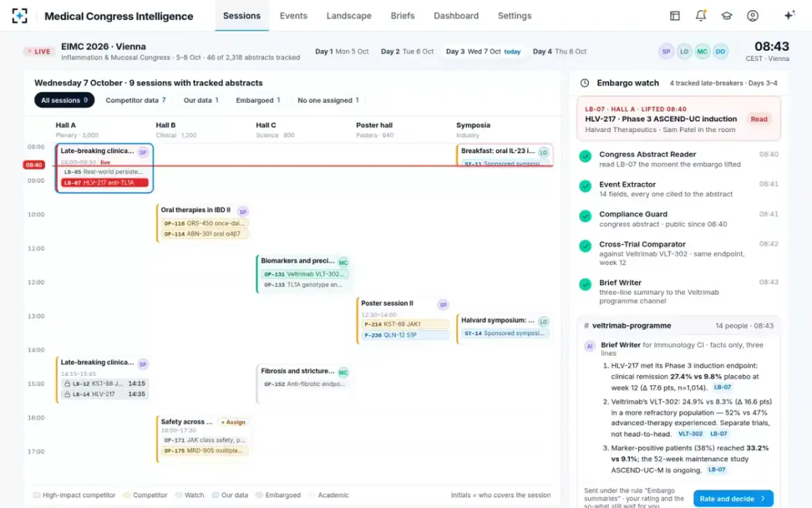Click the 08:40 current-time marker
This screenshot has height=508, width=812.
pos(35,165)
